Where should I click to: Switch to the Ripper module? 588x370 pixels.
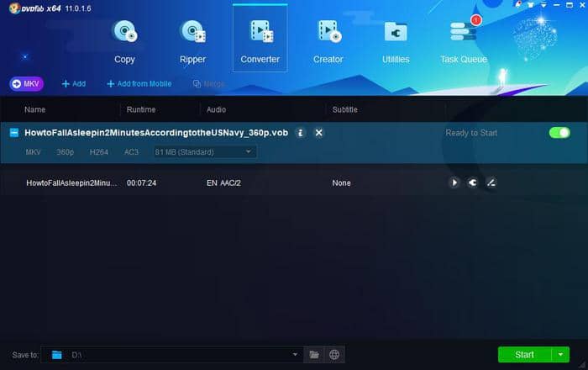pos(192,40)
